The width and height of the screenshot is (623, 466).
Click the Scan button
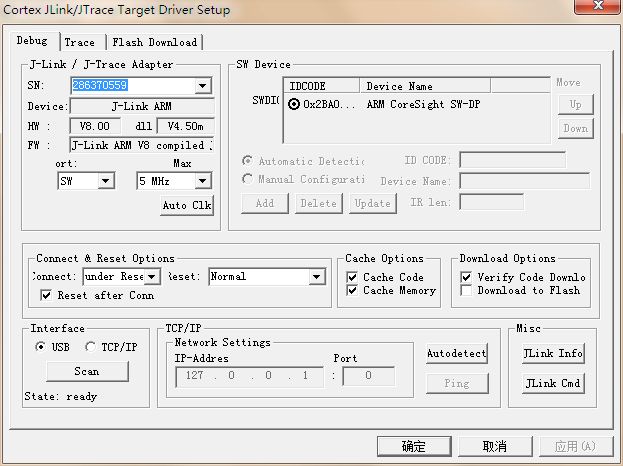[87, 371]
